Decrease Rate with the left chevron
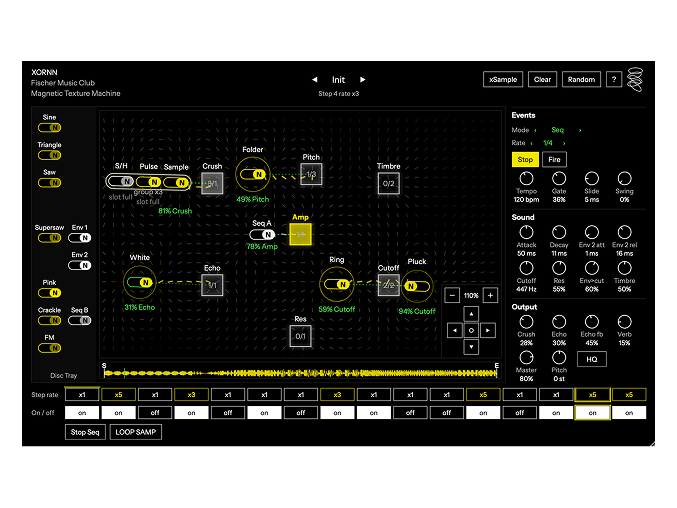 pyautogui.click(x=531, y=143)
